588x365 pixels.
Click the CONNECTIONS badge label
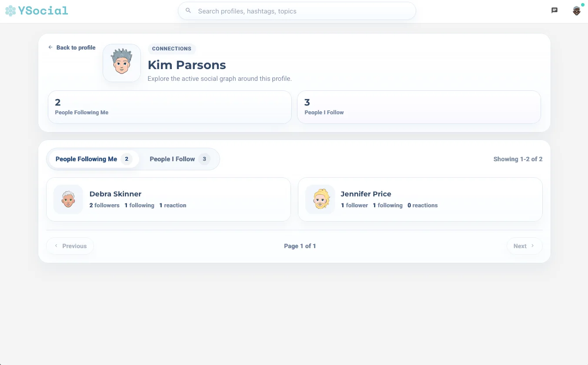click(172, 49)
